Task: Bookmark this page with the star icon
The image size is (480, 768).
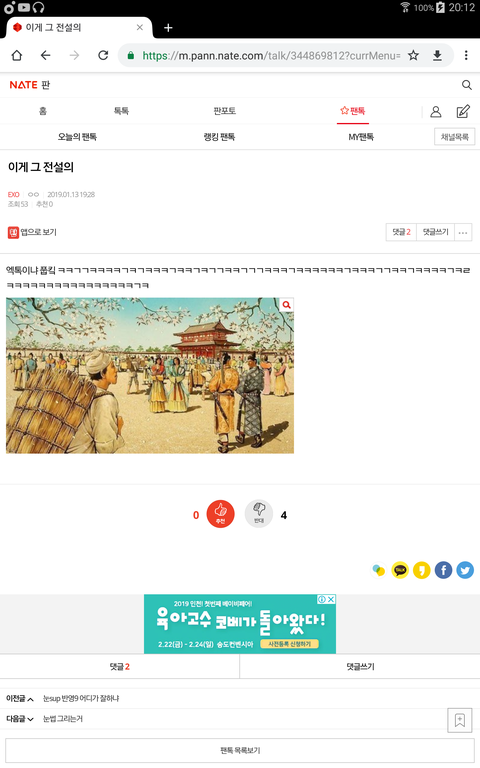Action: click(413, 55)
